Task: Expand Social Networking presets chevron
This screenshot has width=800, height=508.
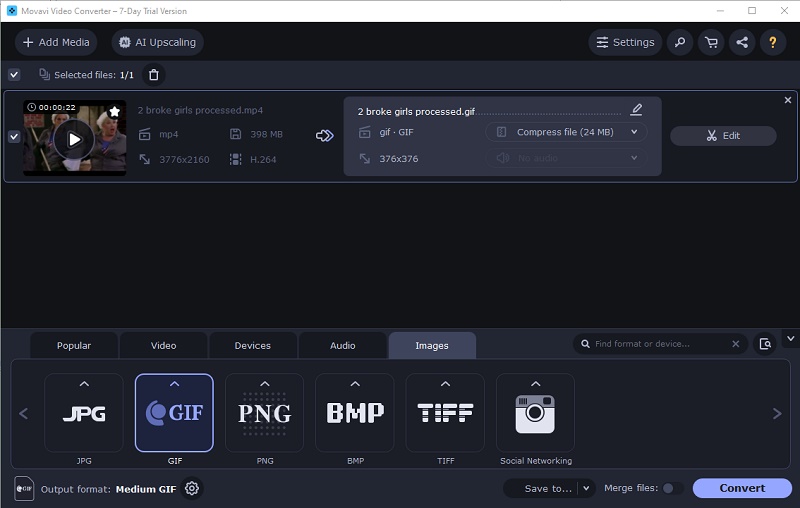Action: (535, 384)
